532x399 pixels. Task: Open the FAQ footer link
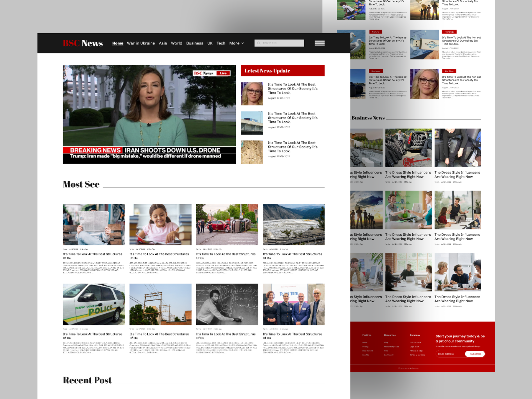click(386, 350)
